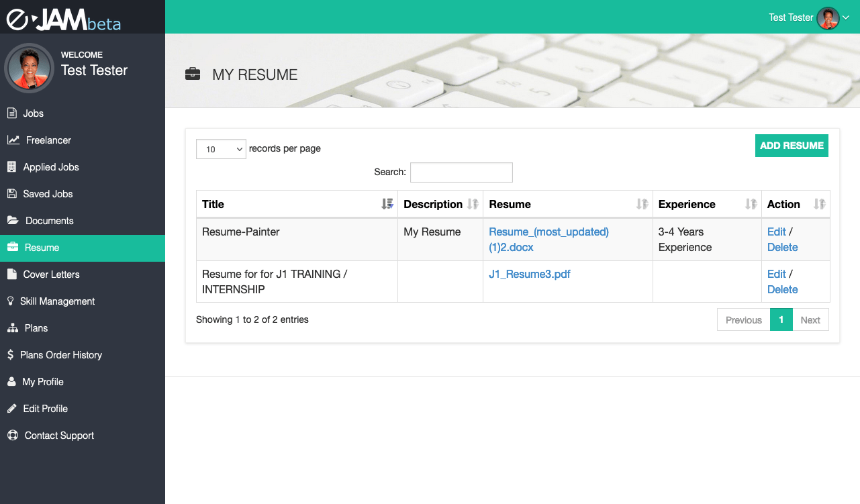The image size is (860, 504).
Task: Open the J1_Resume3.pdf link
Action: 530,274
